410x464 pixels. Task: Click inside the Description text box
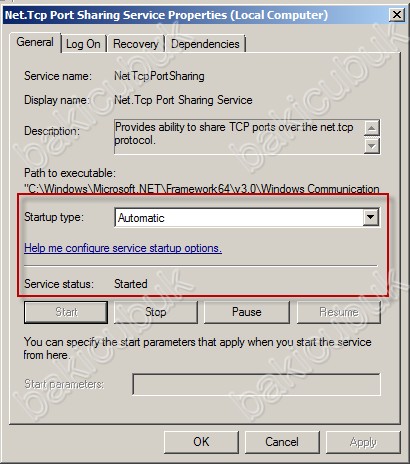point(239,137)
